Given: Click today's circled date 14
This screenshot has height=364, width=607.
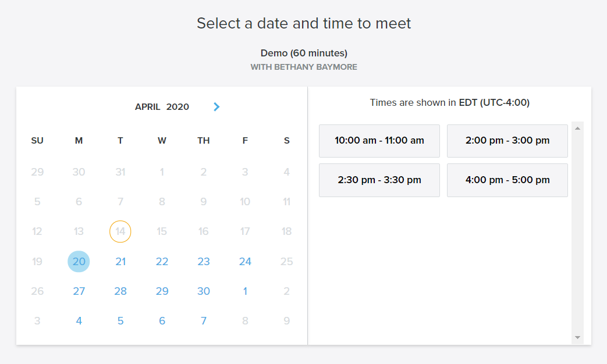Looking at the screenshot, I should (x=120, y=231).
